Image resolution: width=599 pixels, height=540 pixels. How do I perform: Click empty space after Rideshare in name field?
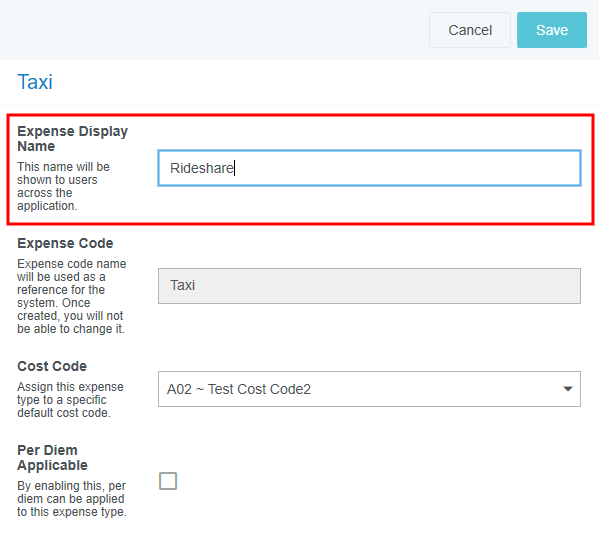tap(405, 168)
